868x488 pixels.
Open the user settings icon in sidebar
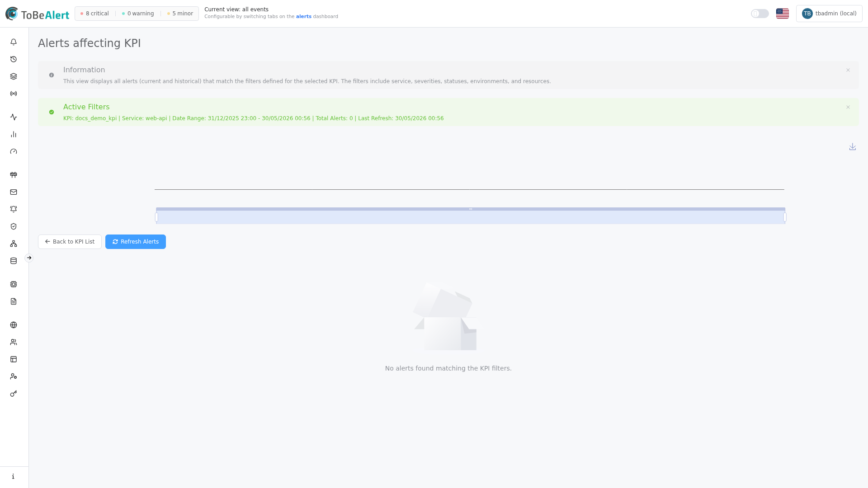(x=14, y=376)
